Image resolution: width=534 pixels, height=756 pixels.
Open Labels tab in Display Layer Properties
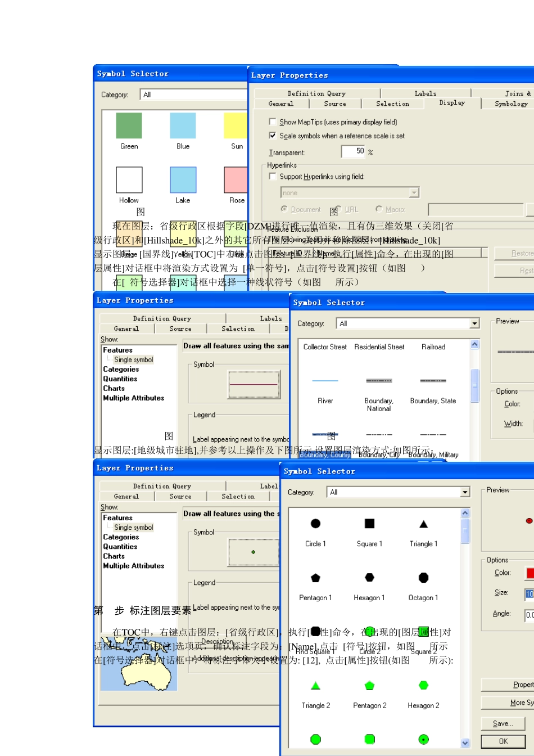(x=426, y=94)
